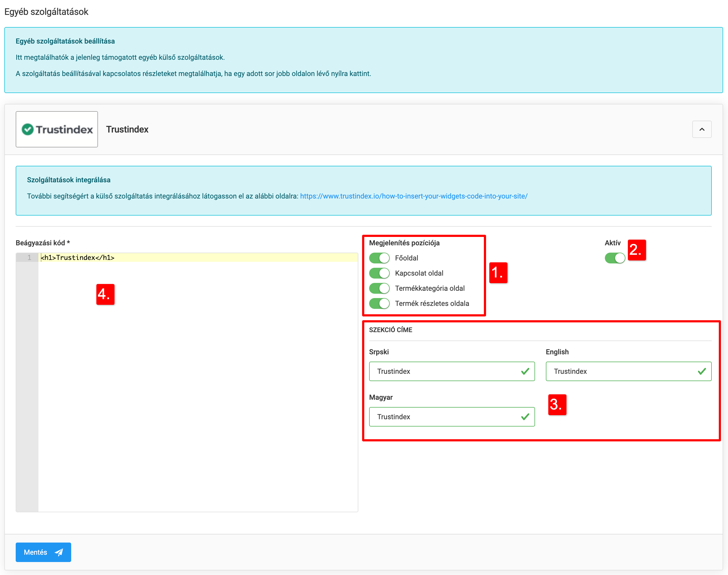Click the Trustindex logo thumbnail
The height and width of the screenshot is (575, 728).
tap(57, 129)
